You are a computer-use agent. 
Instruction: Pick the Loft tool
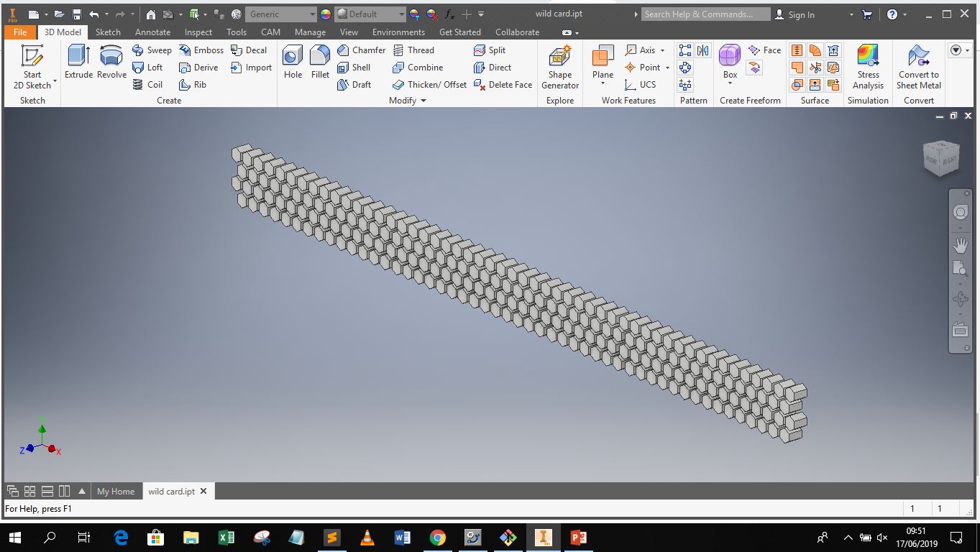[x=147, y=68]
